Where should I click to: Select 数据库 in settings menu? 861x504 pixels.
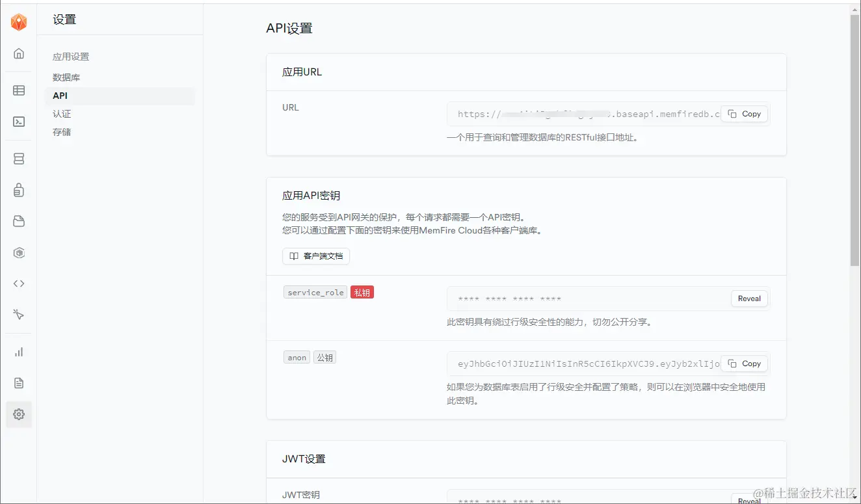pos(66,77)
